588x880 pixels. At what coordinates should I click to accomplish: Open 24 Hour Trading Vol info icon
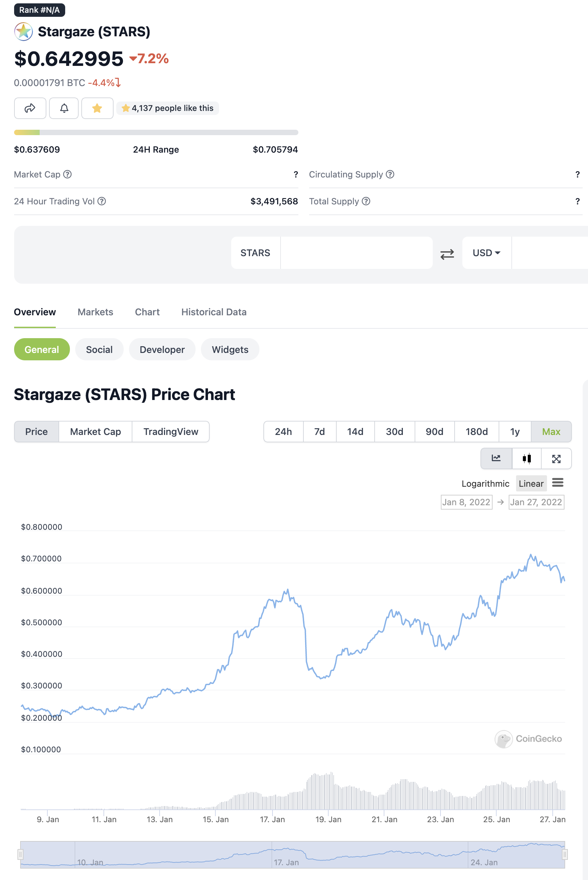coord(101,201)
